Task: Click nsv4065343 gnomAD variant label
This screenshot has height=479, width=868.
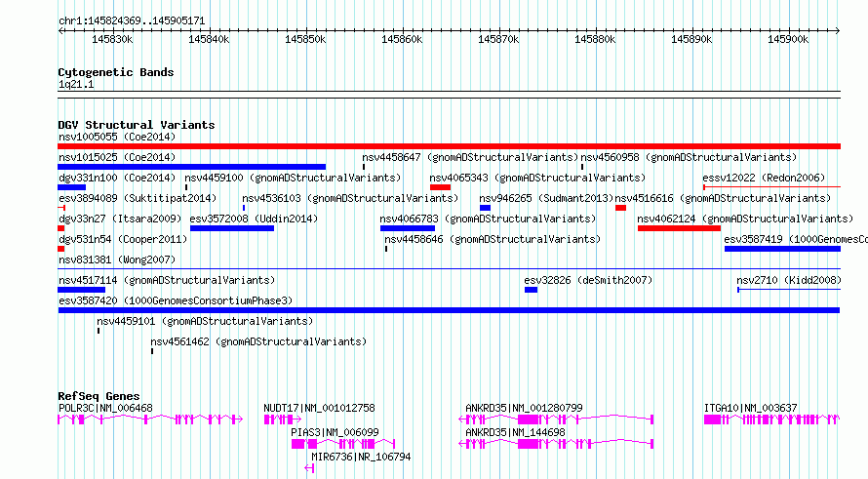Action: pos(537,178)
